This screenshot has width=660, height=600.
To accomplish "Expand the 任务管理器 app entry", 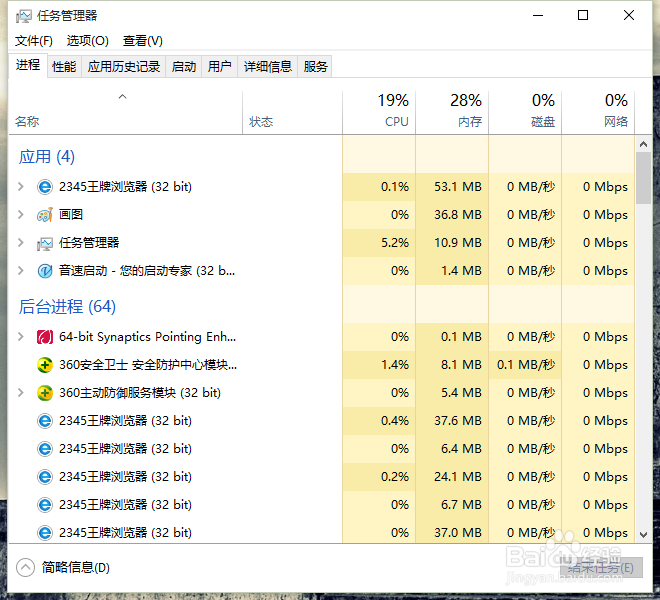I will click(x=20, y=243).
